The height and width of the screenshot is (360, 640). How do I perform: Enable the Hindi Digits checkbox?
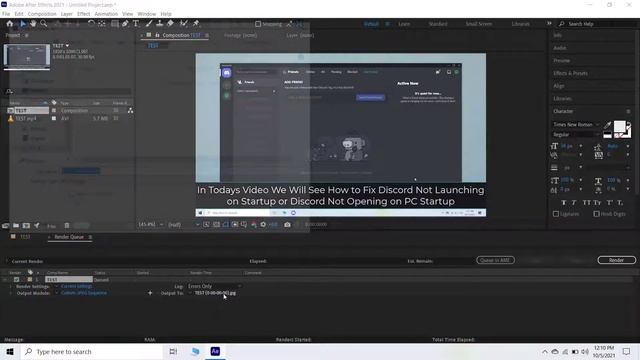click(596, 214)
